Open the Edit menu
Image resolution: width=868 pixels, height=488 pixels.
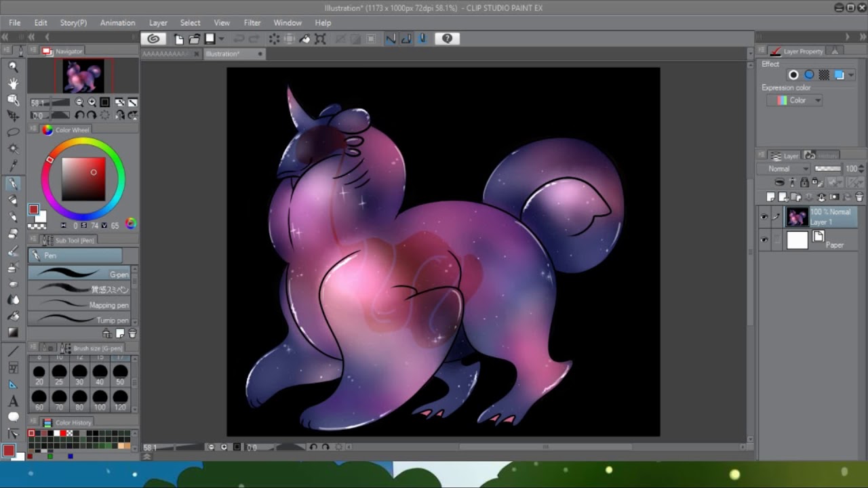point(41,22)
